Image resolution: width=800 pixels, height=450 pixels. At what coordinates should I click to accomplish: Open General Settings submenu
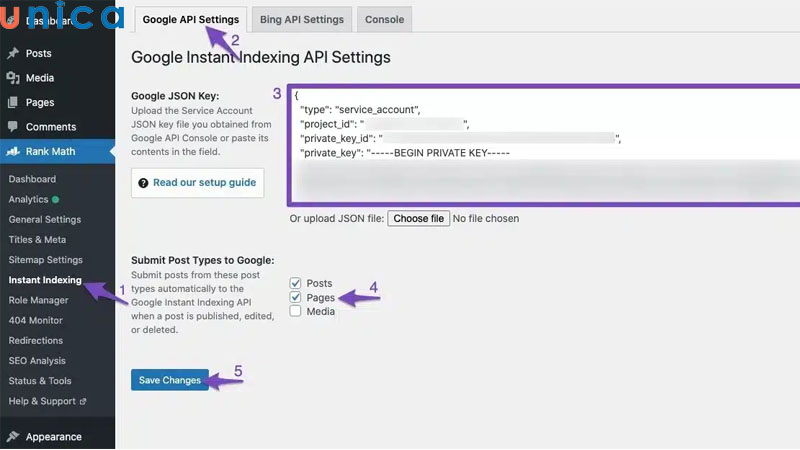45,219
